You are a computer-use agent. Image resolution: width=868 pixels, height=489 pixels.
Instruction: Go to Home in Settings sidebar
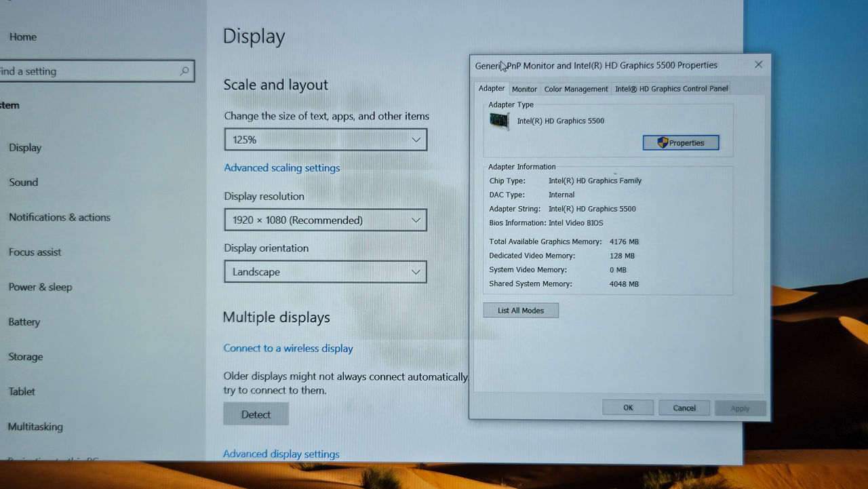point(23,37)
